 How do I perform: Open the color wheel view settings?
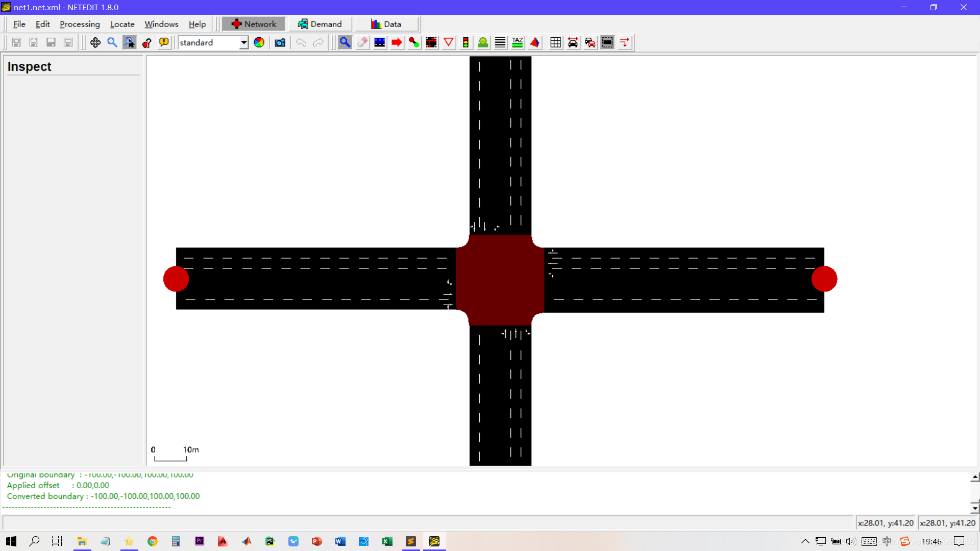259,42
